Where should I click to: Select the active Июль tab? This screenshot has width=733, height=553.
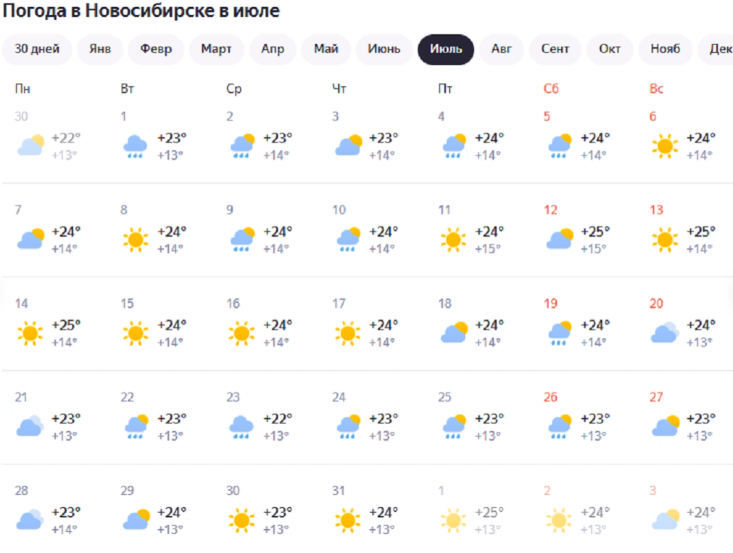(x=445, y=49)
